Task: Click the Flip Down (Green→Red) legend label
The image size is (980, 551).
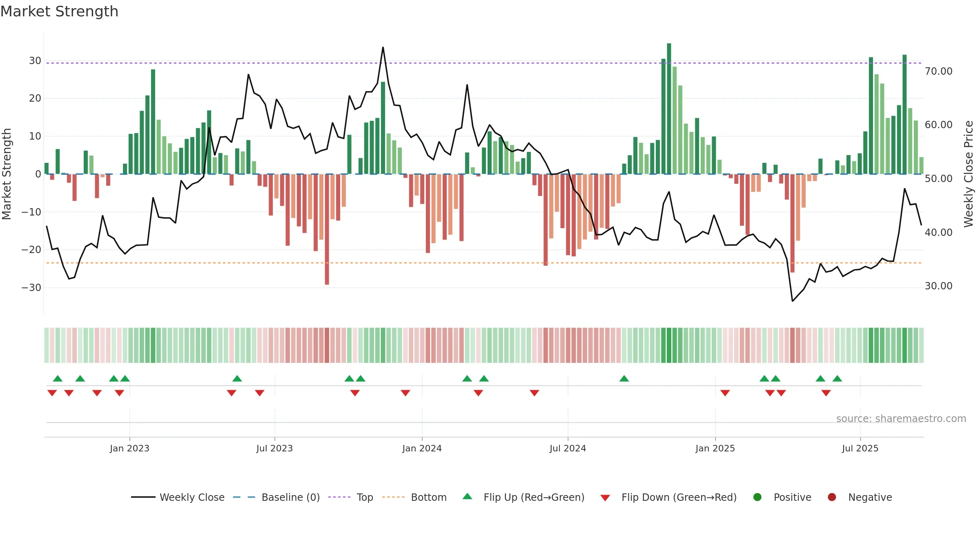Action: 679,497
